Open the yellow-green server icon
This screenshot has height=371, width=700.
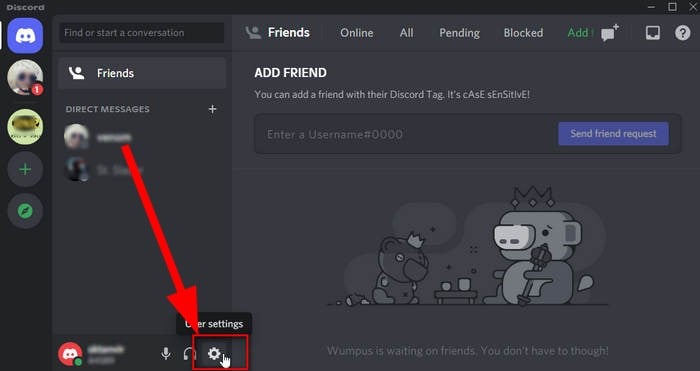click(x=25, y=126)
